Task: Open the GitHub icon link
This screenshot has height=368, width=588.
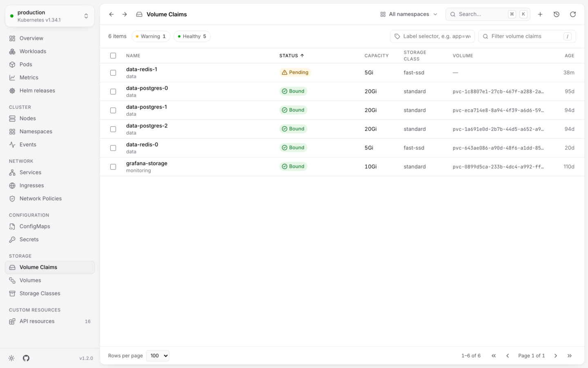Action: click(x=26, y=358)
